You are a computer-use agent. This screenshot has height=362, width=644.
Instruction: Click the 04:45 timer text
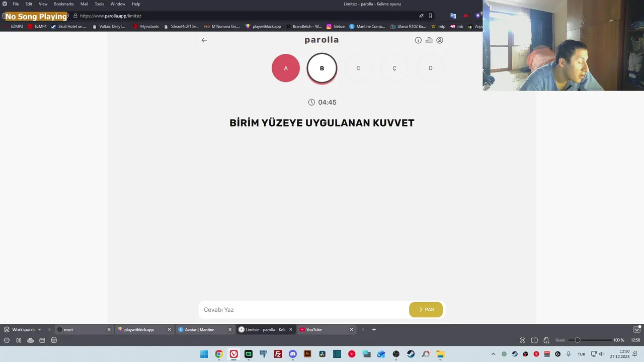click(327, 102)
